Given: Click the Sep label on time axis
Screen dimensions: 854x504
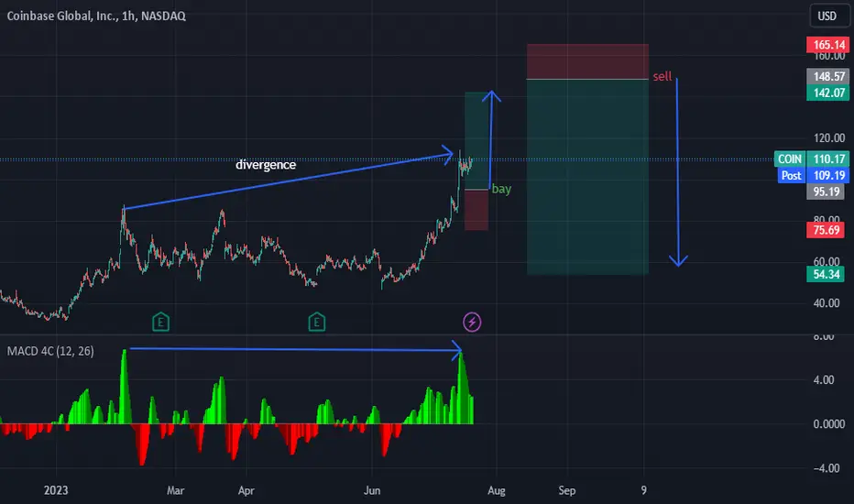Looking at the screenshot, I should click(x=567, y=490).
